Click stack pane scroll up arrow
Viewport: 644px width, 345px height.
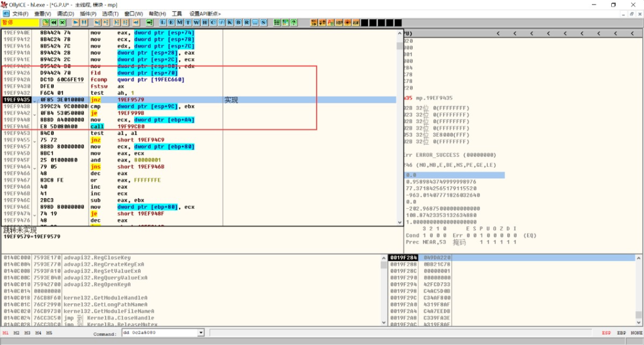coord(639,258)
